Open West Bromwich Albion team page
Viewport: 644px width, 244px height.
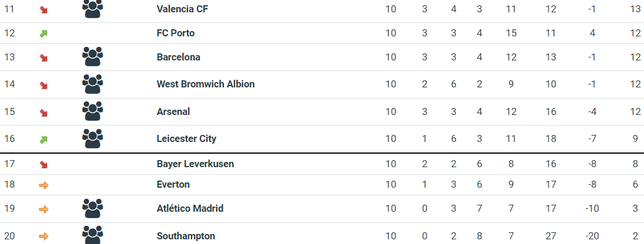pos(206,84)
